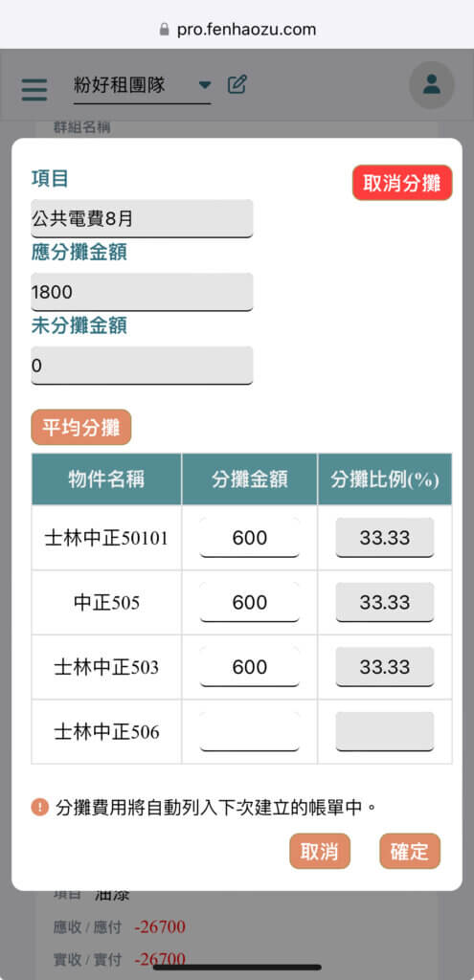The height and width of the screenshot is (980, 474).
Task: Expand the 粉好租團隊 team dropdown arrow
Action: click(x=205, y=85)
